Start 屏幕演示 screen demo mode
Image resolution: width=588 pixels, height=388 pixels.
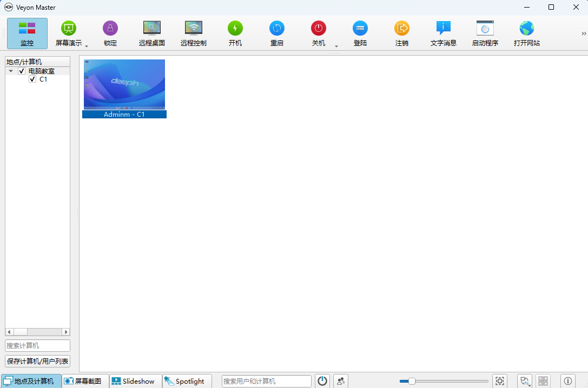click(69, 34)
